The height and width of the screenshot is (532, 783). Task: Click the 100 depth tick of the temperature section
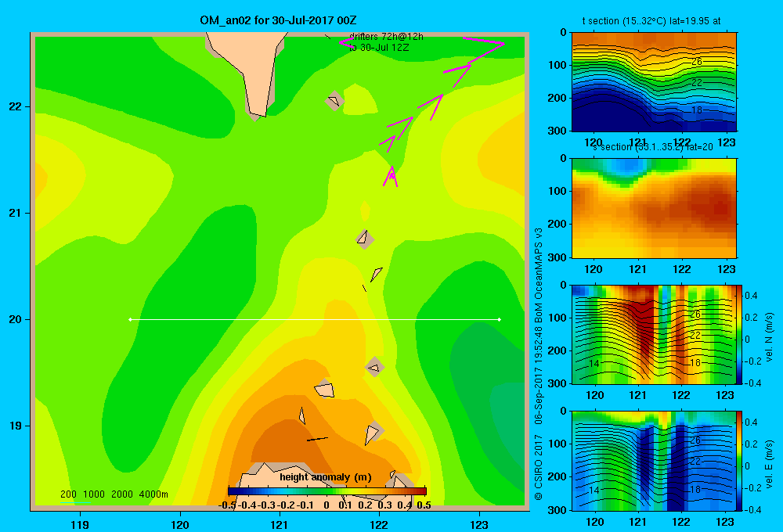pyautogui.click(x=559, y=65)
